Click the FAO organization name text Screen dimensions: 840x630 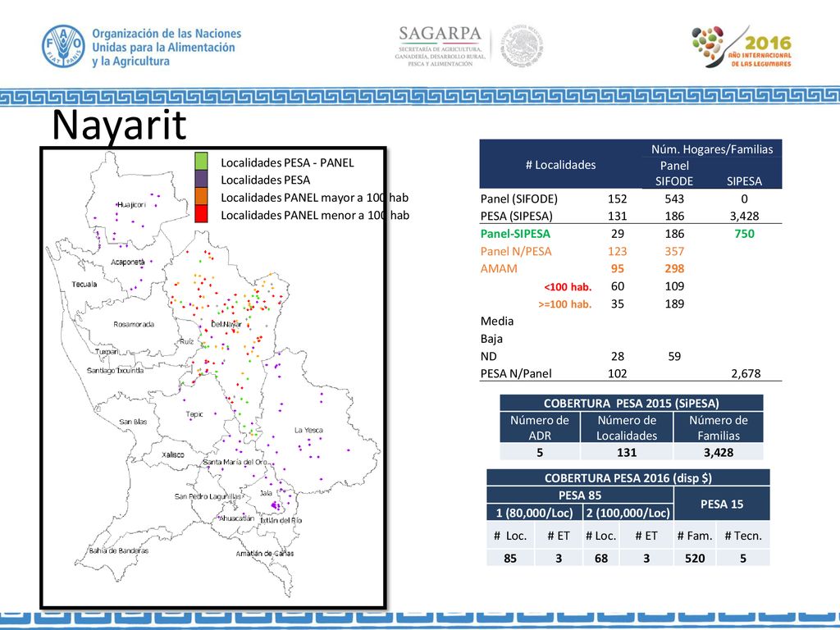[167, 47]
